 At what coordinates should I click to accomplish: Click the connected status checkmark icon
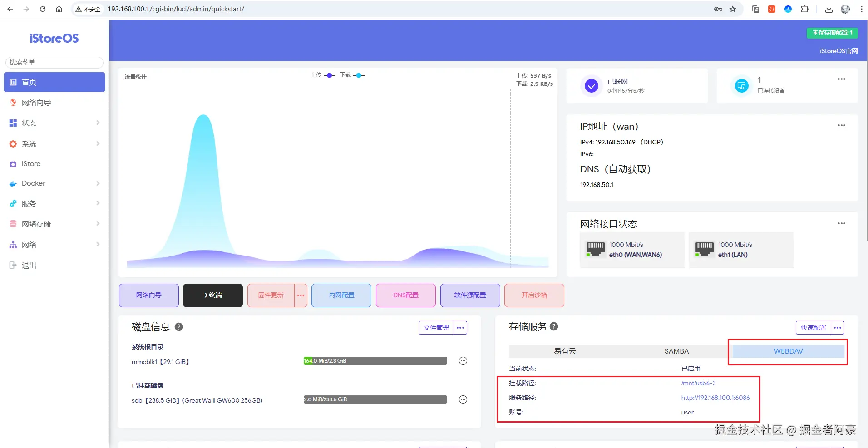click(x=591, y=86)
